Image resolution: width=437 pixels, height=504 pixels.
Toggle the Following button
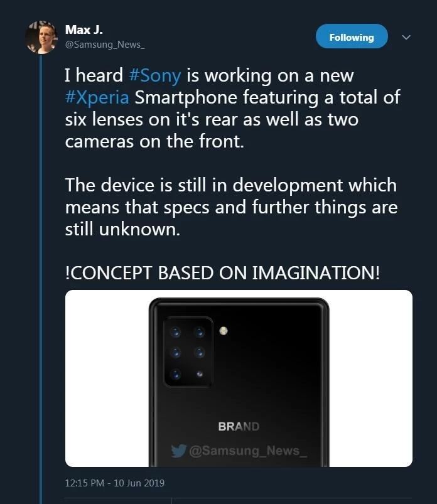coord(351,37)
